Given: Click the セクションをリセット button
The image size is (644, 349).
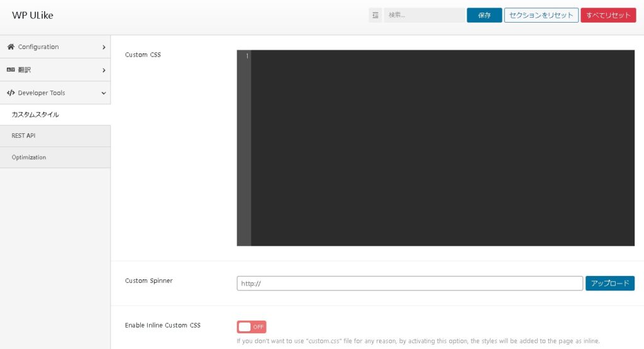Looking at the screenshot, I should coord(541,16).
